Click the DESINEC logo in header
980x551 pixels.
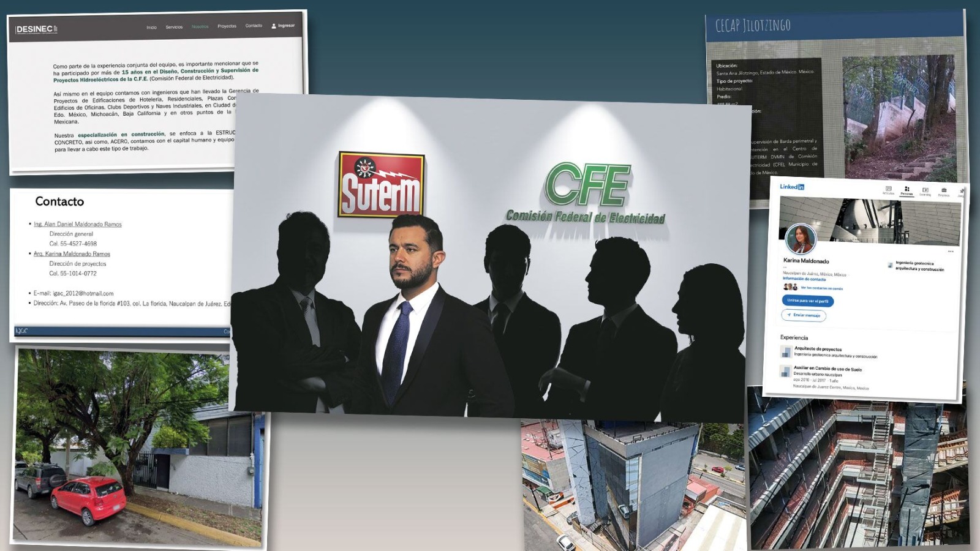coord(36,29)
